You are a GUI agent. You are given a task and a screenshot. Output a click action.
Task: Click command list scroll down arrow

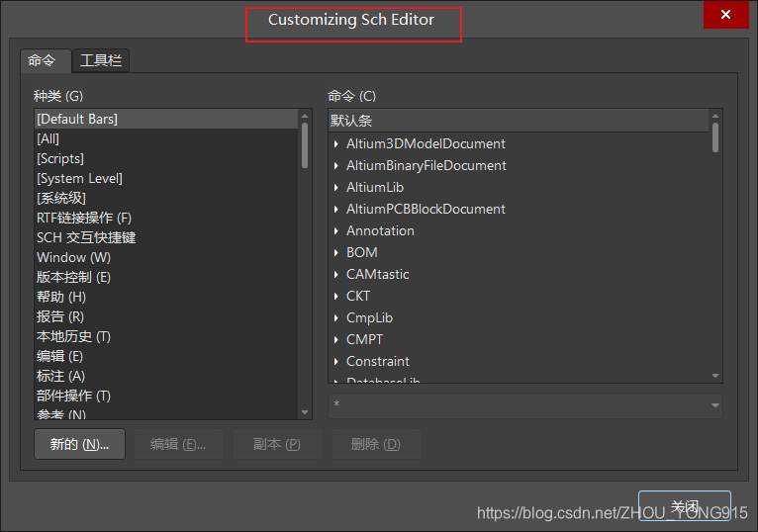click(x=715, y=376)
